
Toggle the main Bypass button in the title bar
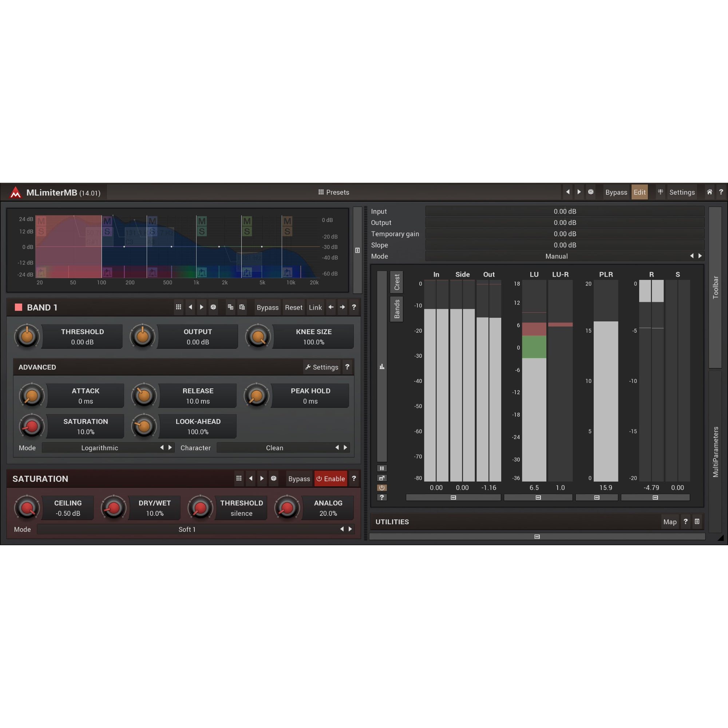coord(616,192)
